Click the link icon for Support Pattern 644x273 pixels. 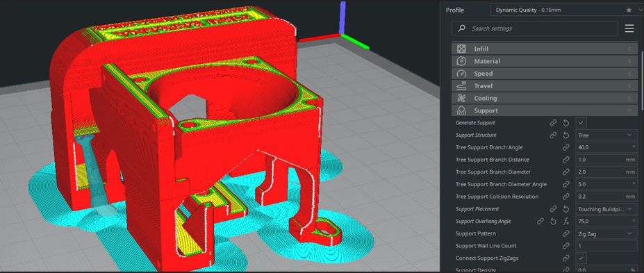tap(566, 233)
